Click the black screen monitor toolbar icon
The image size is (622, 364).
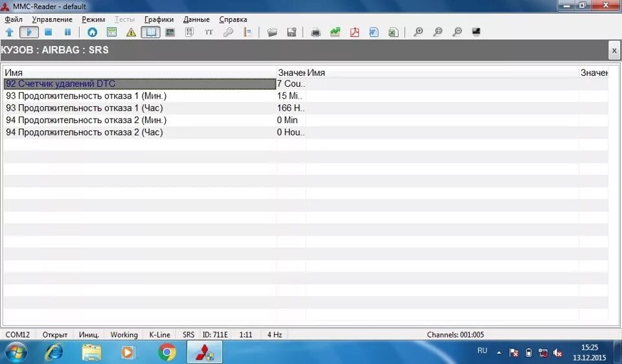point(476,32)
